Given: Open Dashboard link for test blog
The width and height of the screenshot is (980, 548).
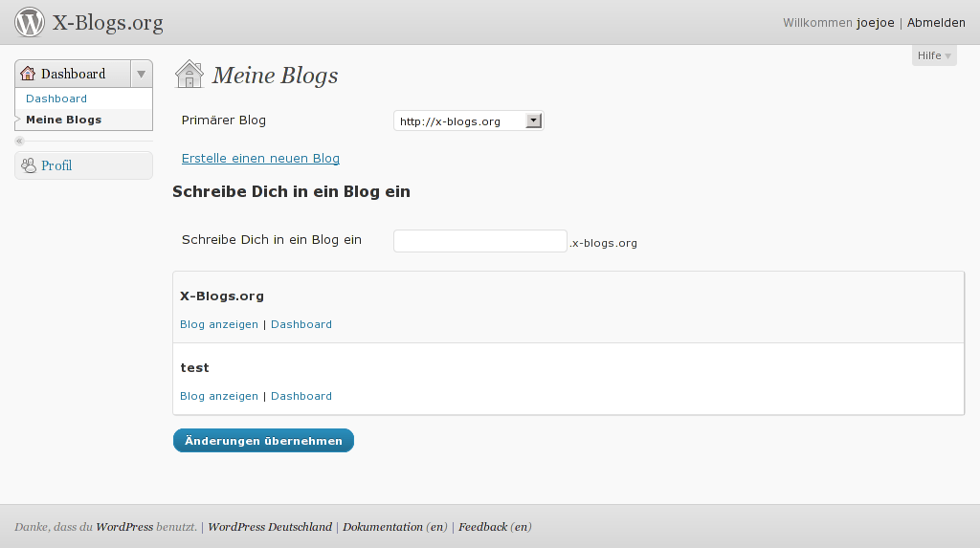Looking at the screenshot, I should pyautogui.click(x=301, y=396).
